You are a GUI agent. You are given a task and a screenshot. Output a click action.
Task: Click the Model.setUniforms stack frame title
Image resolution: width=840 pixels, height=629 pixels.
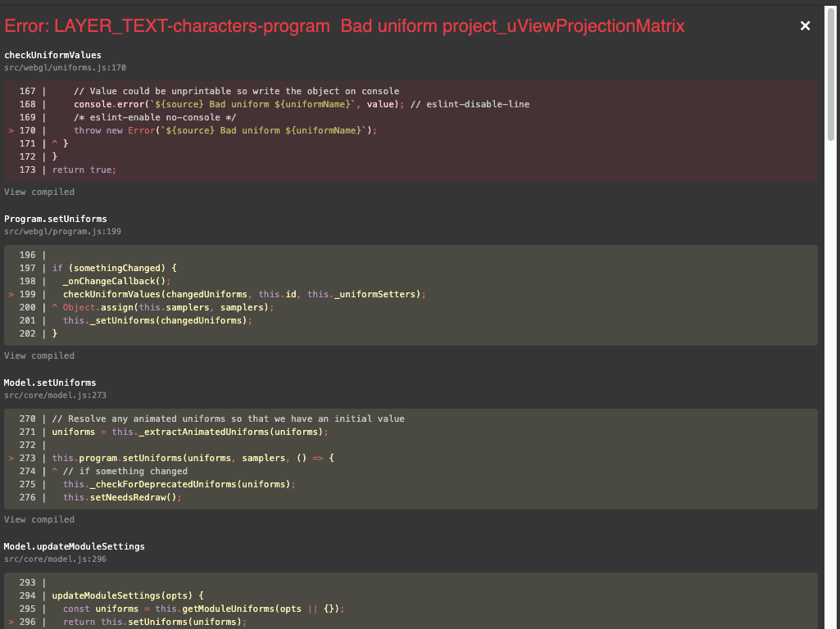click(x=50, y=382)
